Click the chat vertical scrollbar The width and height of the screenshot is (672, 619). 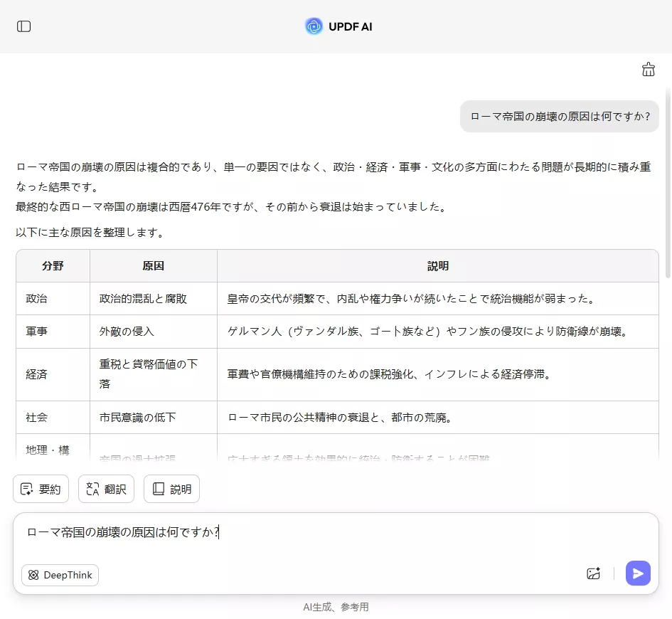click(668, 183)
